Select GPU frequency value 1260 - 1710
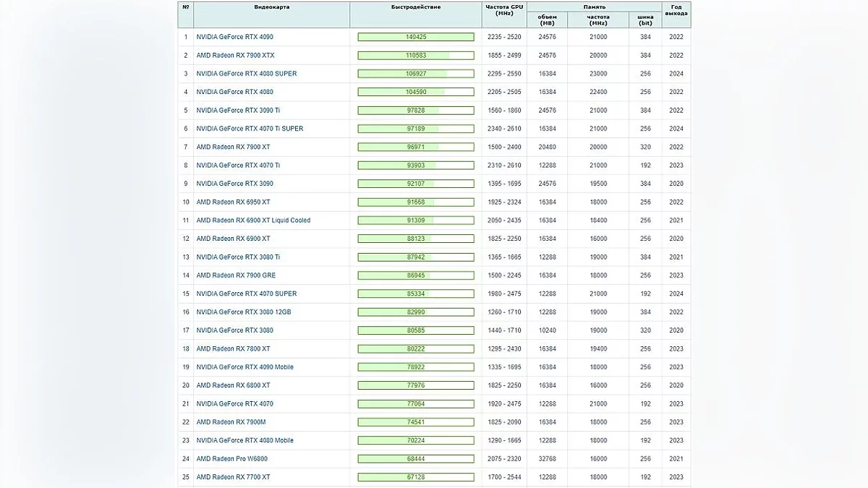868x488 pixels. coord(504,312)
